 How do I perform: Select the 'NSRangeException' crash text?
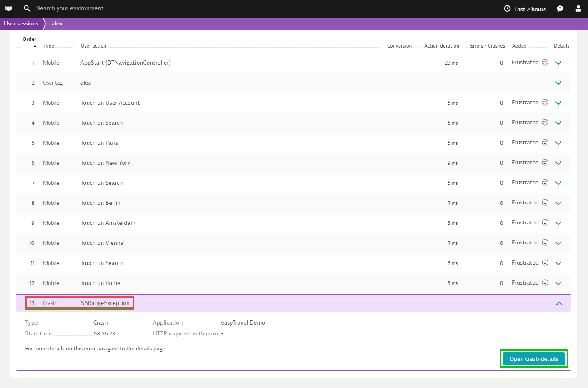coord(105,303)
